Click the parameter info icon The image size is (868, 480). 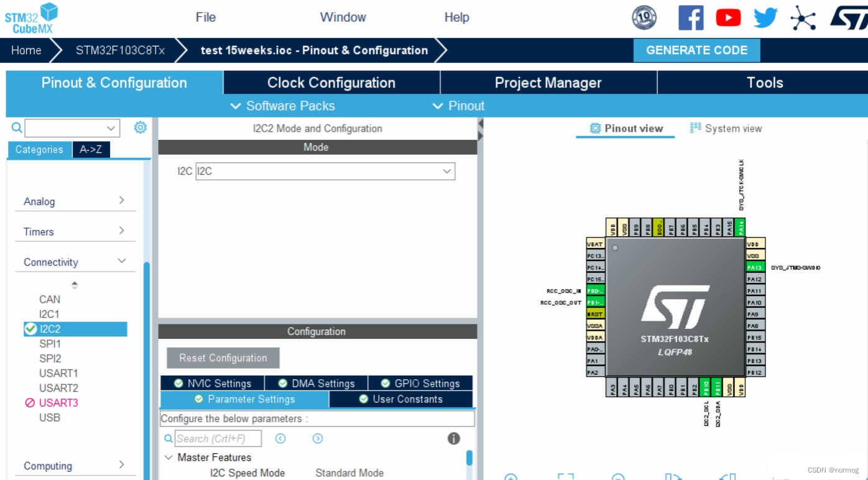454,438
